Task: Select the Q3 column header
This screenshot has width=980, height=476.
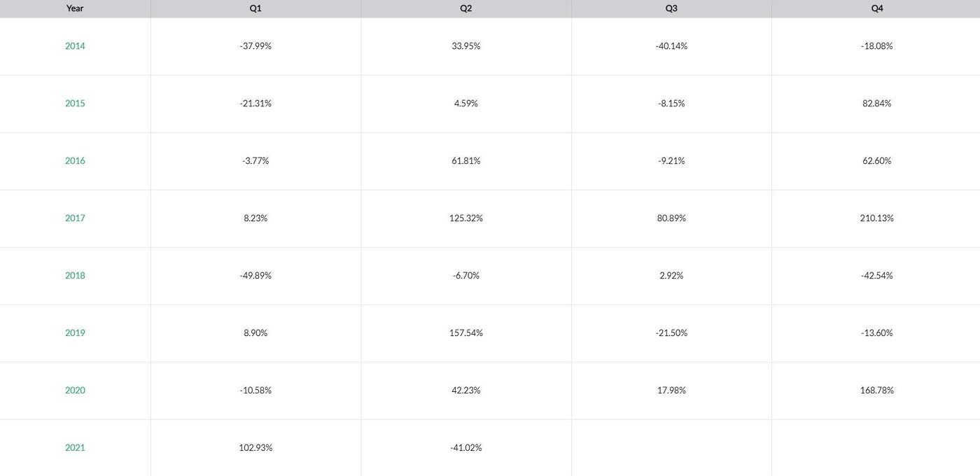Action: [671, 8]
